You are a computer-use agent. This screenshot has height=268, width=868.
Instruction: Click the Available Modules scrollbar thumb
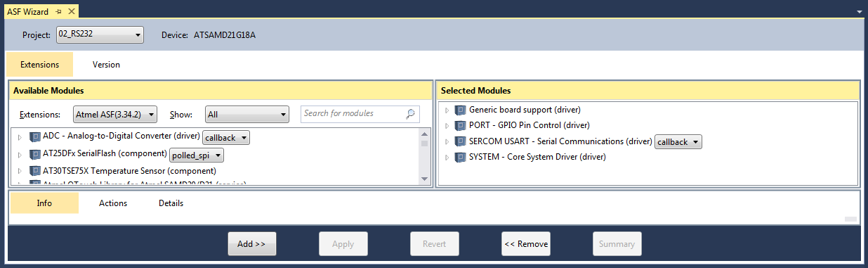point(424,143)
